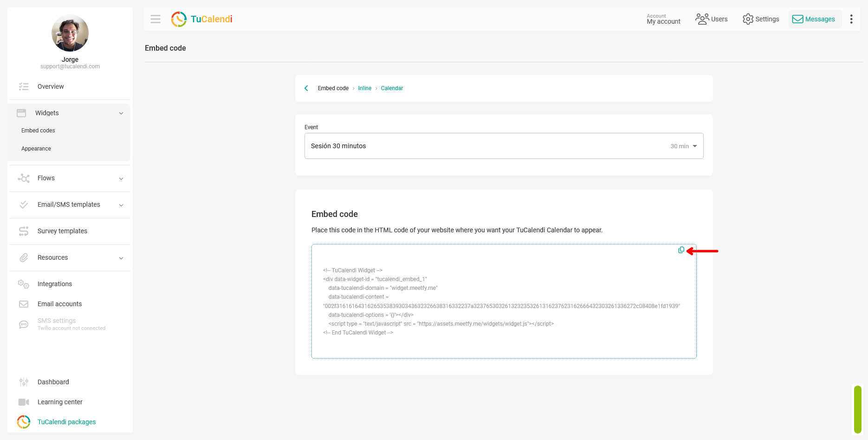Click the Email/SMS templates checkmark icon
868x440 pixels.
click(24, 204)
